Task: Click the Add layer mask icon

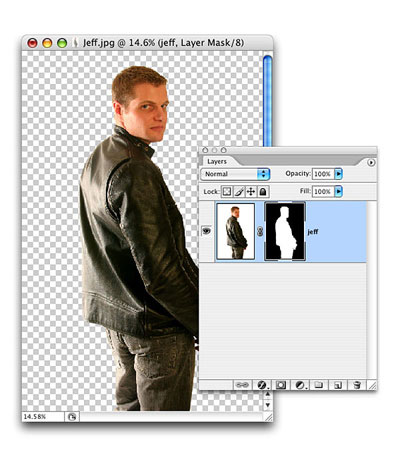Action: (281, 385)
